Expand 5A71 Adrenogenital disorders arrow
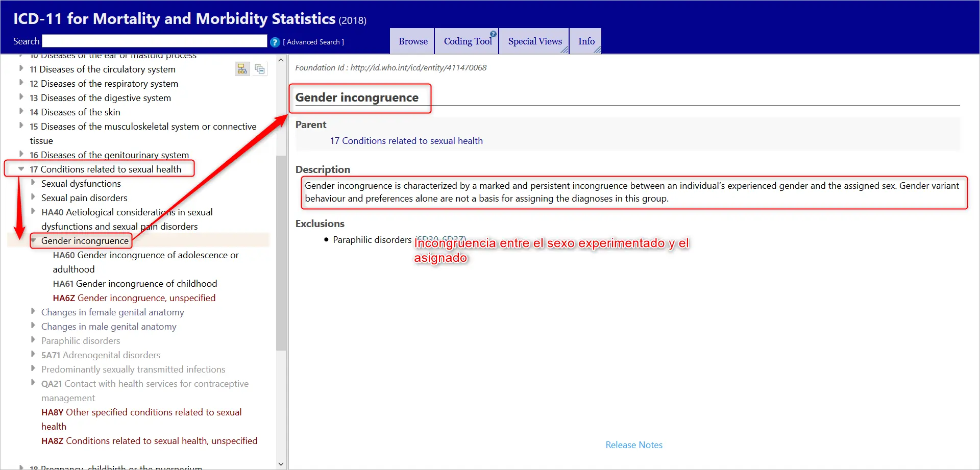 [33, 354]
